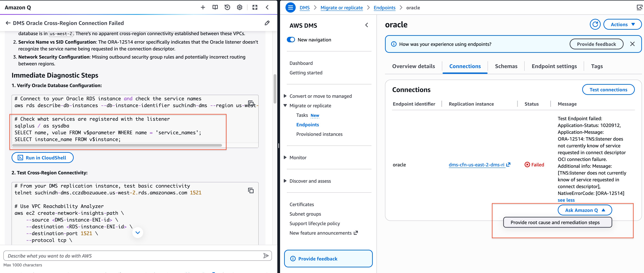Switch to the Schemas tab
The image size is (644, 273).
(x=506, y=66)
